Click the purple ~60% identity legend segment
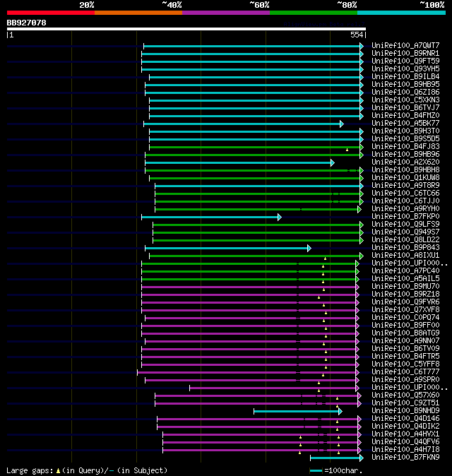The width and height of the screenshot is (452, 476). [226, 13]
